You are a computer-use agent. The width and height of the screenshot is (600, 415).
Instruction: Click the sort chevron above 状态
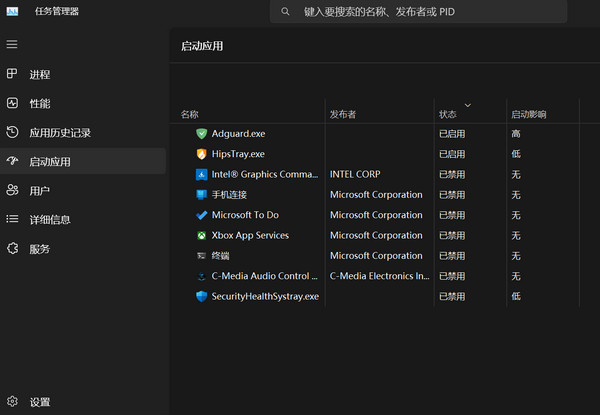coord(468,105)
